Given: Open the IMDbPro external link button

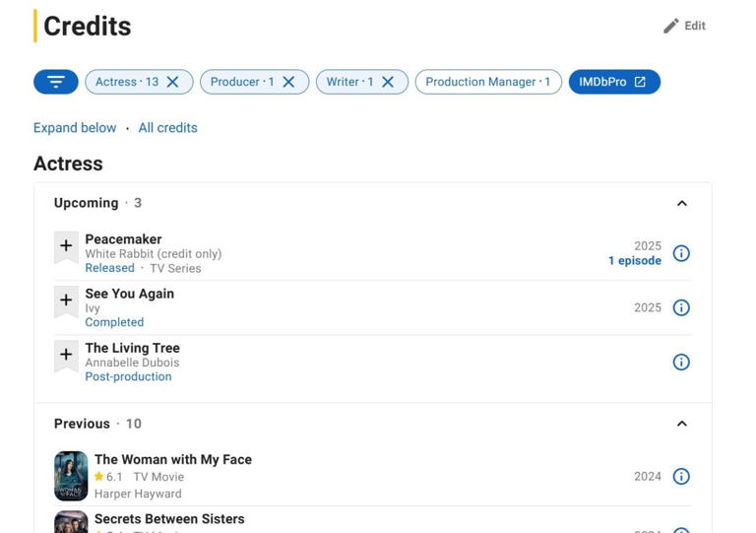Looking at the screenshot, I should [613, 82].
